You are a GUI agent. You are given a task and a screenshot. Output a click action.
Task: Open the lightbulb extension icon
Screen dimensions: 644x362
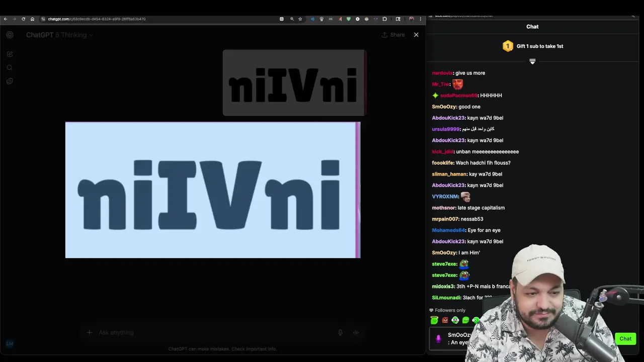pos(321,19)
